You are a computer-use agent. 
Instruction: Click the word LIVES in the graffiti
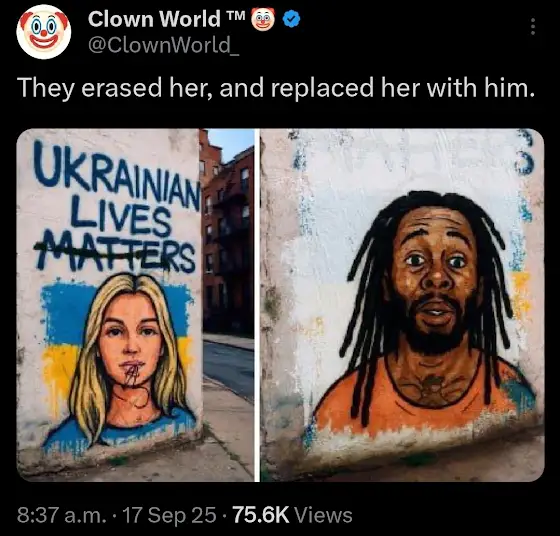click(121, 219)
